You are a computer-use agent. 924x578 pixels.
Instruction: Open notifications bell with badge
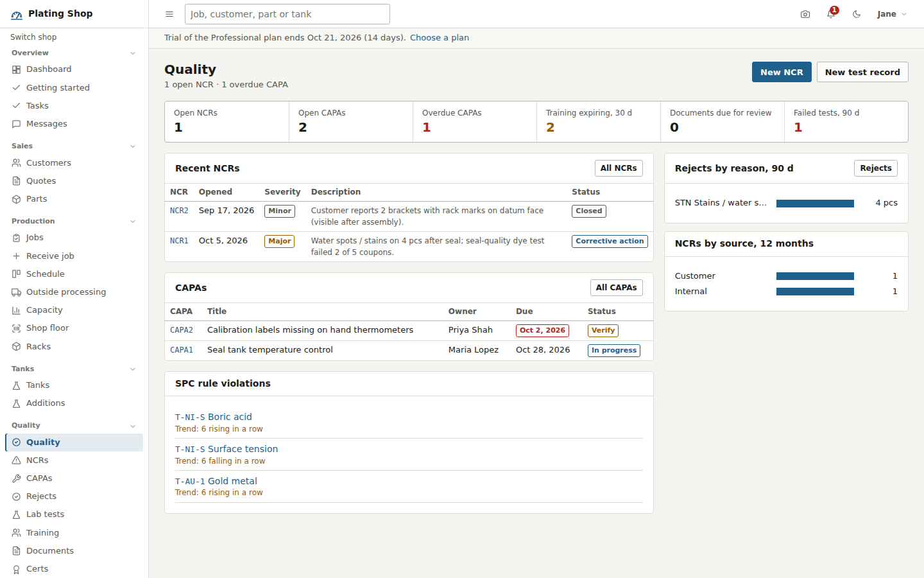832,13
